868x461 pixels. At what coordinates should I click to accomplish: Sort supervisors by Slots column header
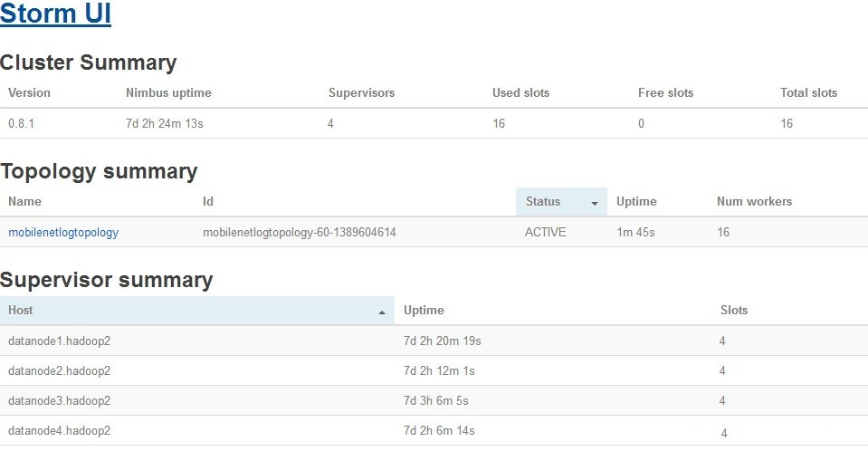(x=734, y=310)
